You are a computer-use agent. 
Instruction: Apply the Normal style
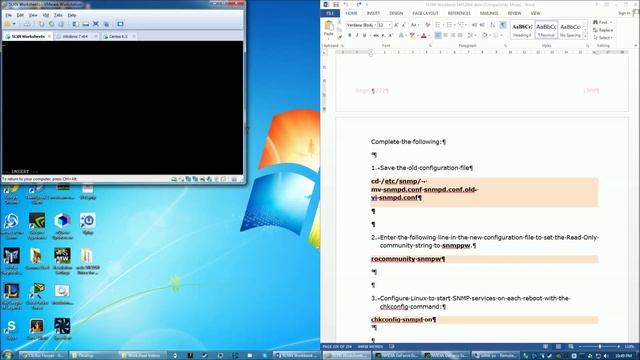(x=546, y=29)
